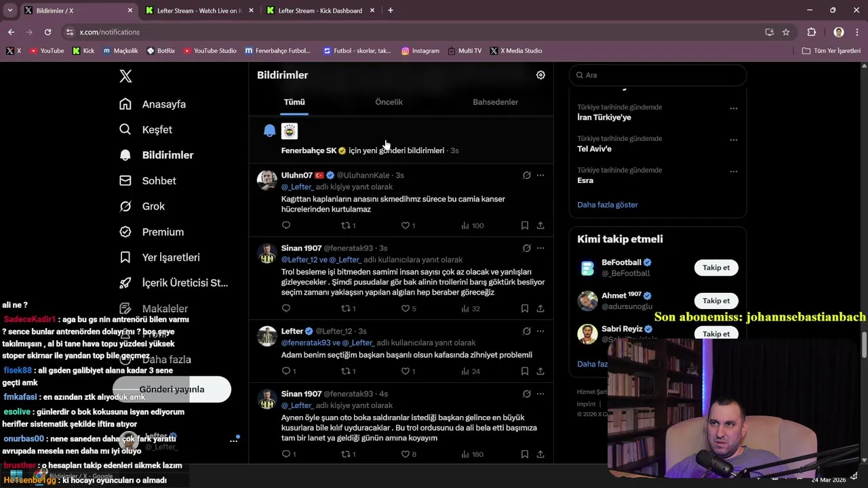
Task: Open Tüm Yer İşaretleri folder
Action: click(831, 51)
